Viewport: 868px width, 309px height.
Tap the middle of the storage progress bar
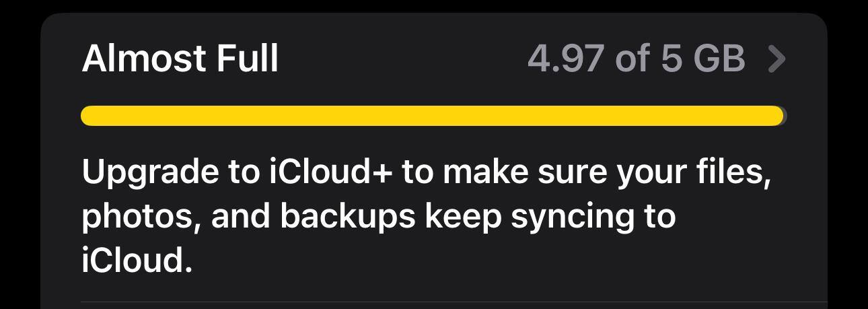point(432,116)
